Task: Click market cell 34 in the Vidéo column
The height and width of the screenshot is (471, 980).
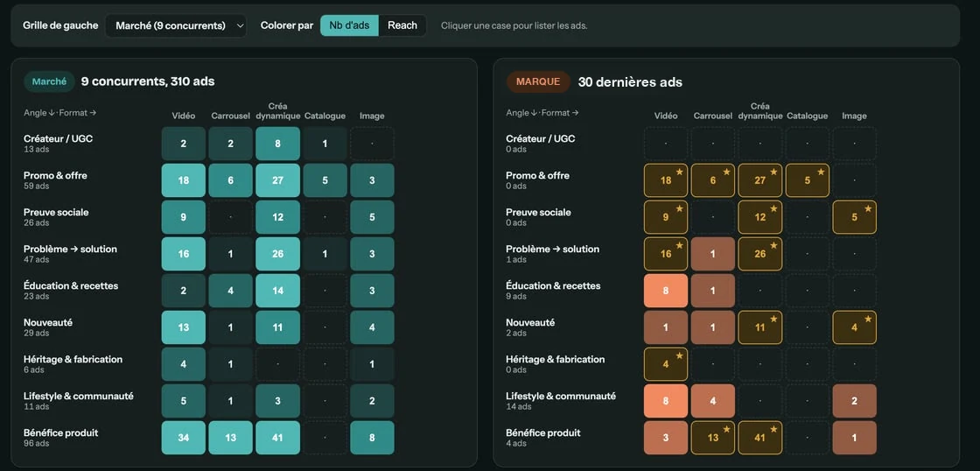Action: click(184, 438)
